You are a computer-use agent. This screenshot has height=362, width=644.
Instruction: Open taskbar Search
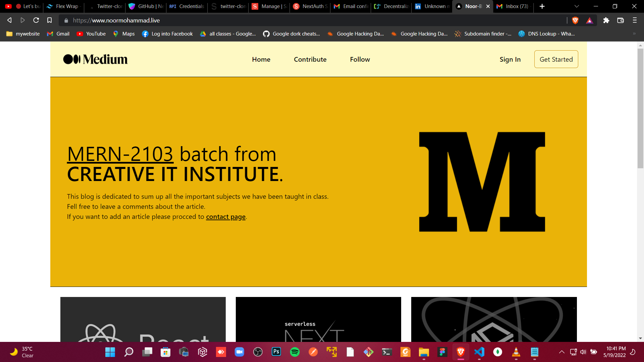[x=129, y=352]
